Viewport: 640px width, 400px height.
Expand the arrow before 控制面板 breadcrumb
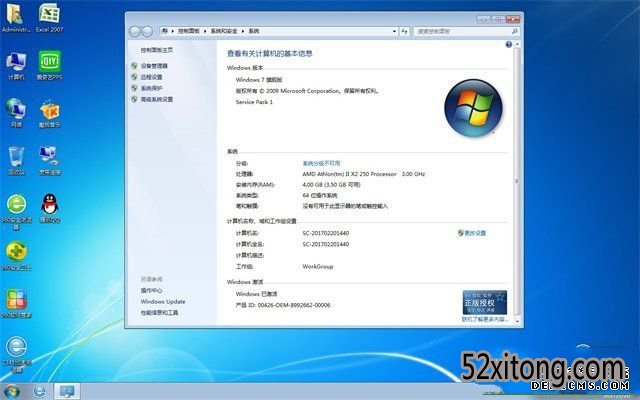tap(173, 31)
